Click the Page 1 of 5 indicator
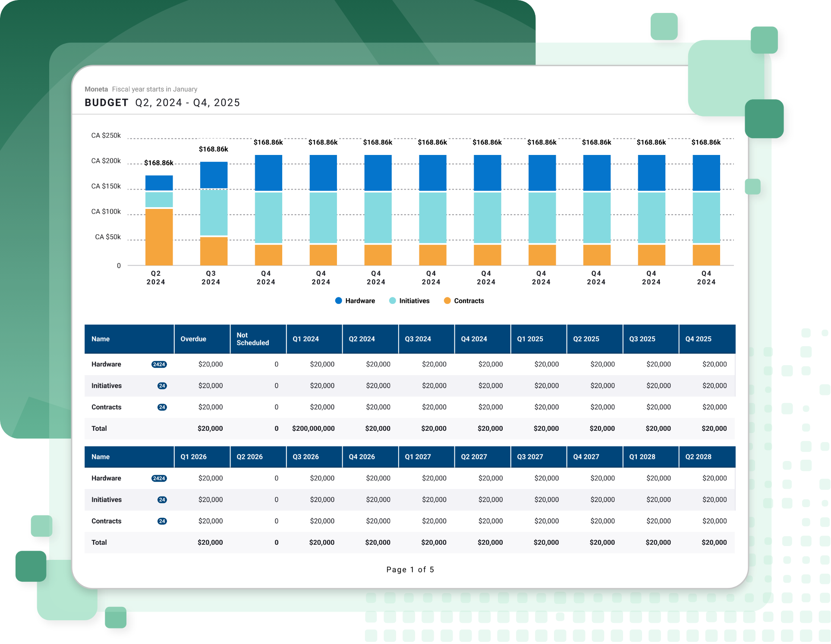This screenshot has height=644, width=831. point(410,569)
